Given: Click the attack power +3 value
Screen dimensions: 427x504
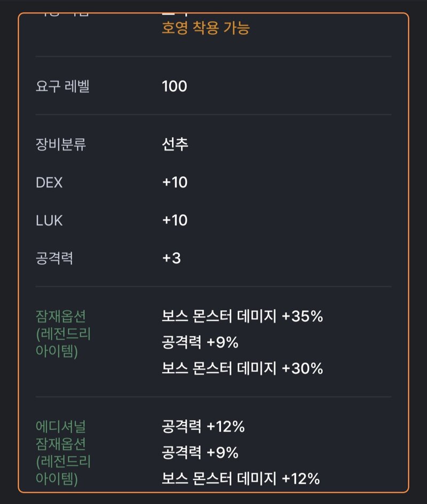Looking at the screenshot, I should (171, 258).
